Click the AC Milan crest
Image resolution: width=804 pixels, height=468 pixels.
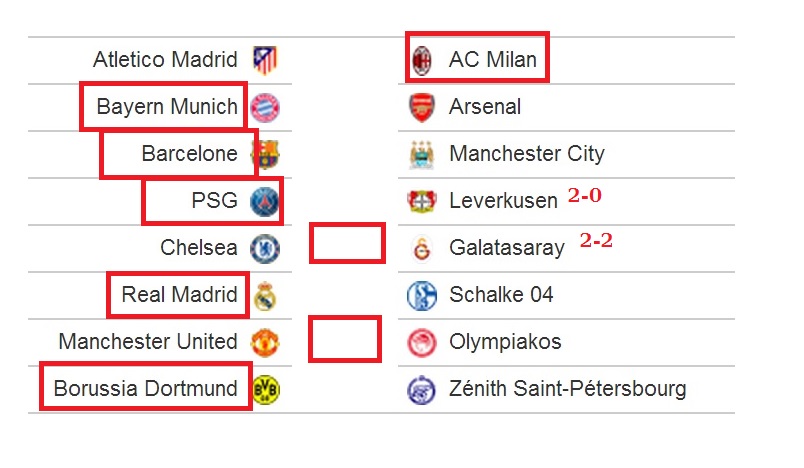tap(422, 60)
